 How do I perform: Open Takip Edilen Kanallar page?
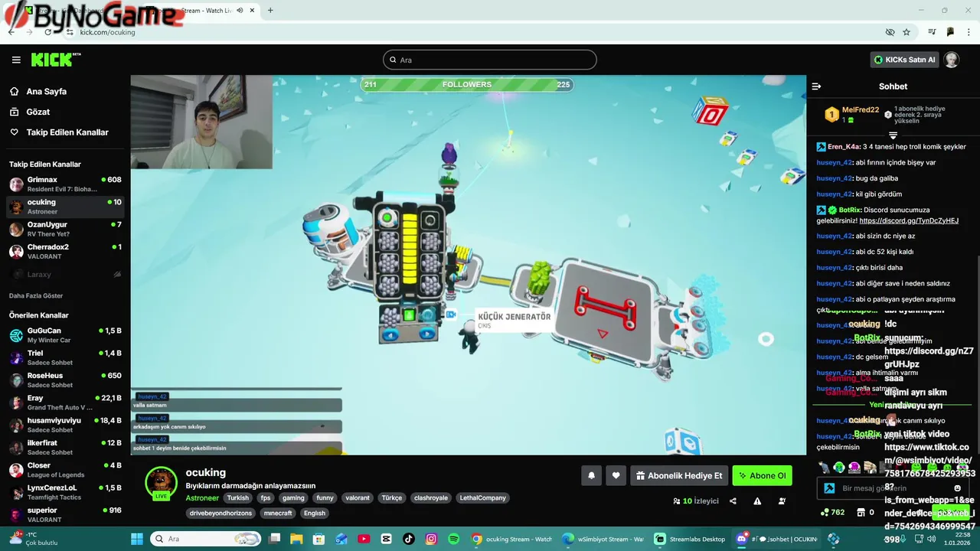click(x=67, y=132)
